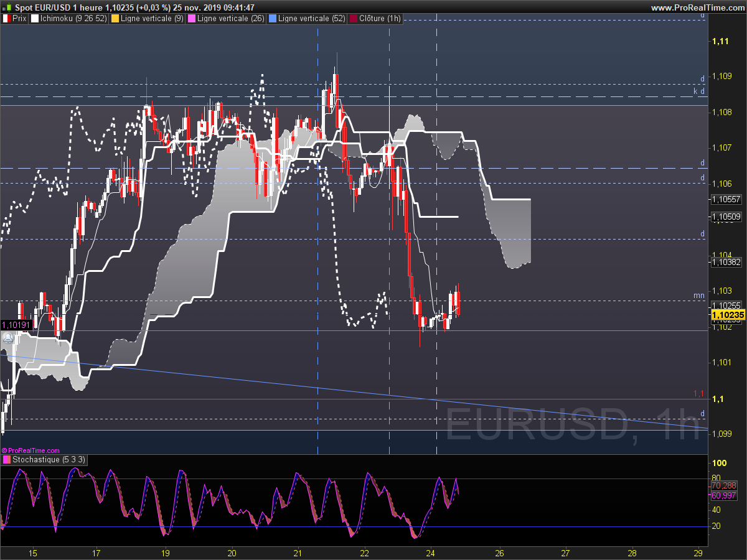
Task: Click the 1,11 price axis label
Action: coord(721,41)
